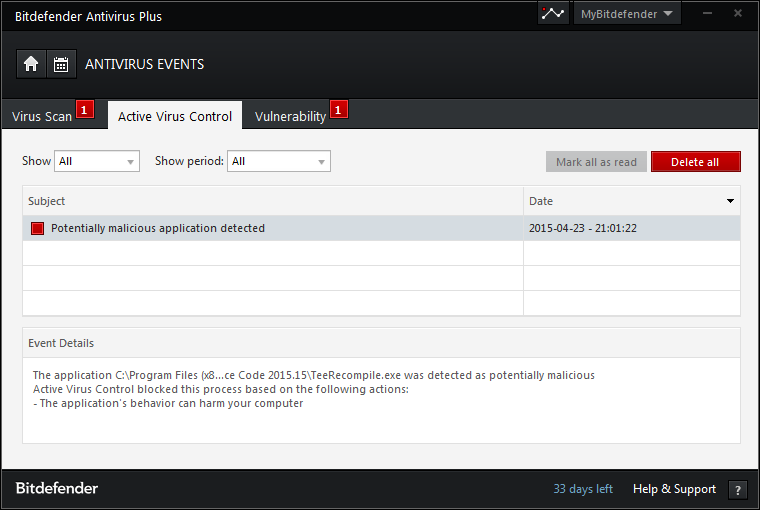Click the Event Details panel header
The height and width of the screenshot is (510, 760).
(381, 343)
